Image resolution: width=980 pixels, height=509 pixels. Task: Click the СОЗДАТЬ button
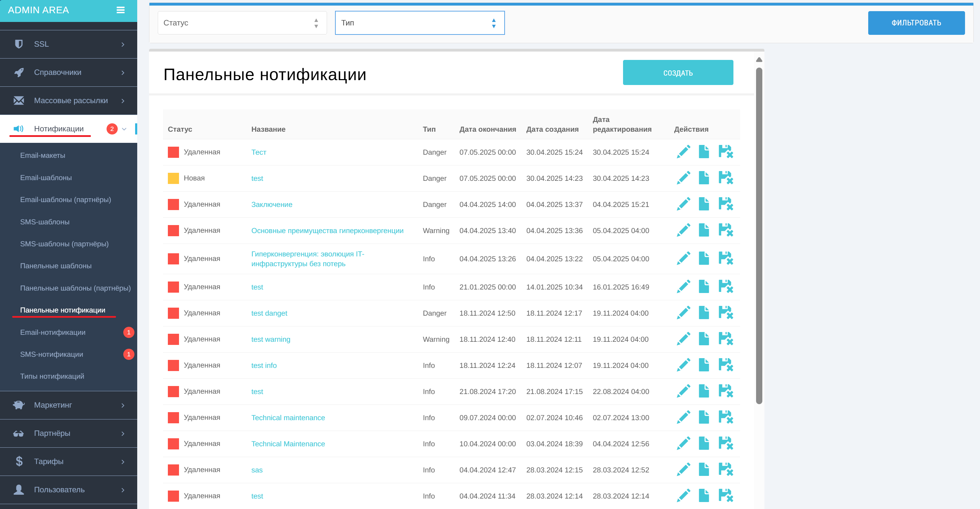click(678, 72)
